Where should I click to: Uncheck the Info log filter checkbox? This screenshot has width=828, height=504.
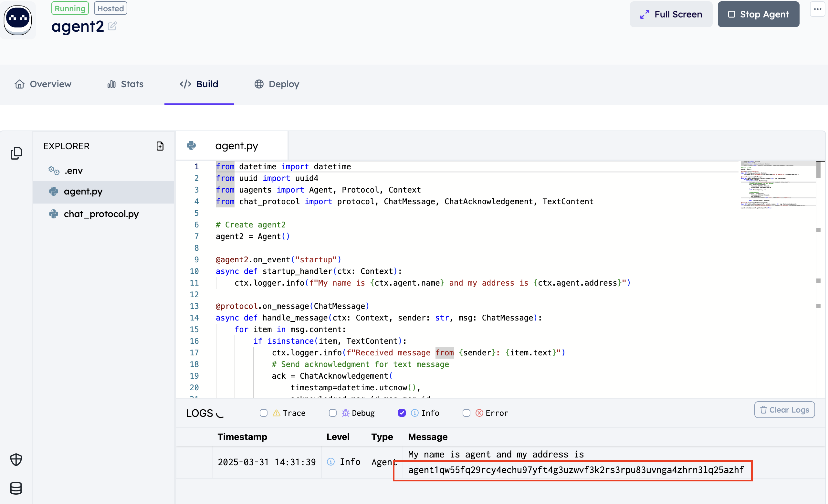pyautogui.click(x=402, y=413)
